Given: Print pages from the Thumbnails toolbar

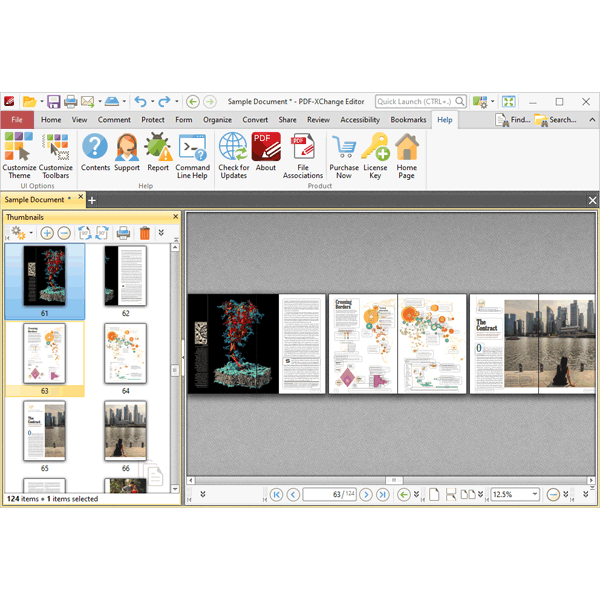Looking at the screenshot, I should (123, 233).
